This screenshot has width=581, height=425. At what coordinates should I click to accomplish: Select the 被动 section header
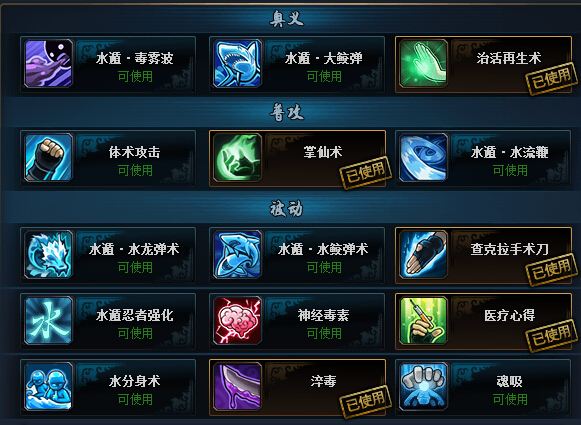[x=286, y=209]
